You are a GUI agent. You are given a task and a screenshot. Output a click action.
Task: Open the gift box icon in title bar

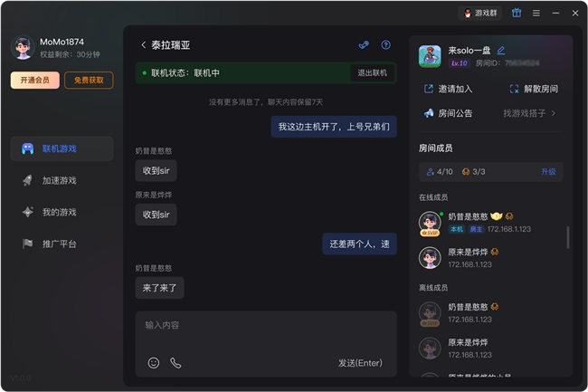(516, 14)
